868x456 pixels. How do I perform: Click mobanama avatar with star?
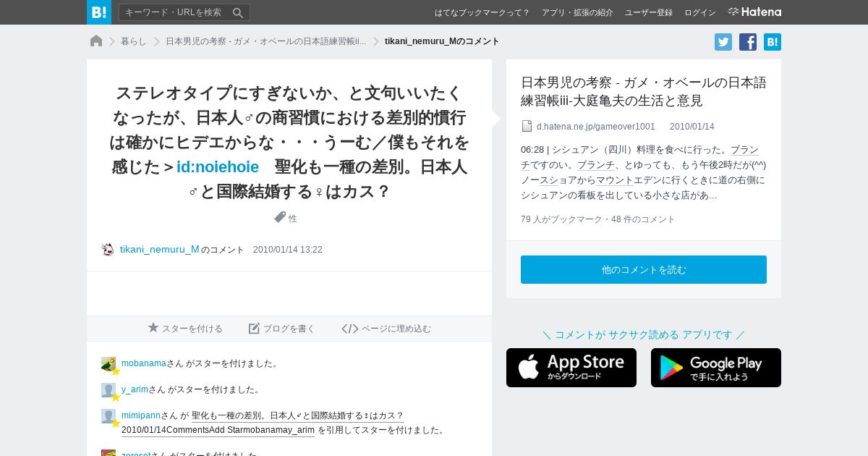109,365
